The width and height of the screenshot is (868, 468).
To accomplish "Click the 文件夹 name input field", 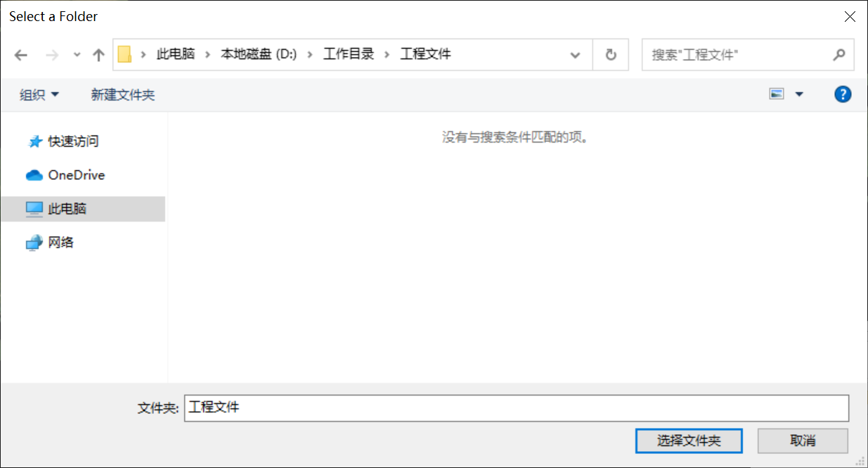I will [517, 408].
